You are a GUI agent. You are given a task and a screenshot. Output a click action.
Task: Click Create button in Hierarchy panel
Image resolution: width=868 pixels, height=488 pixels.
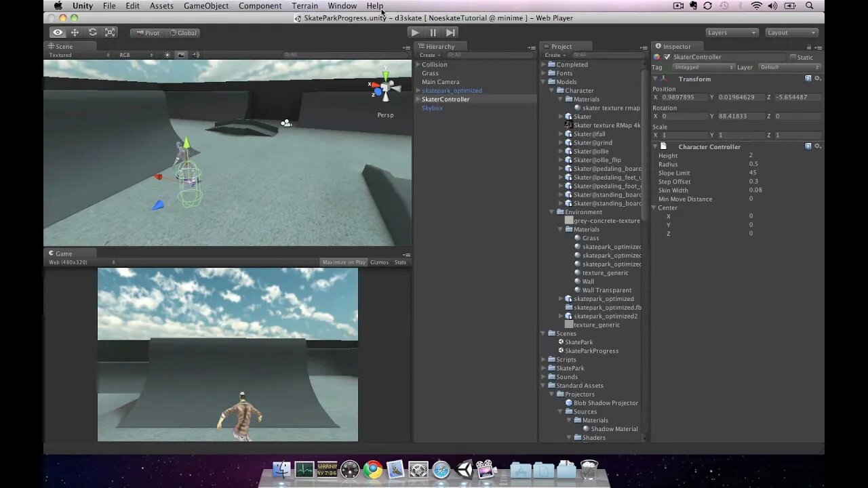click(x=429, y=55)
